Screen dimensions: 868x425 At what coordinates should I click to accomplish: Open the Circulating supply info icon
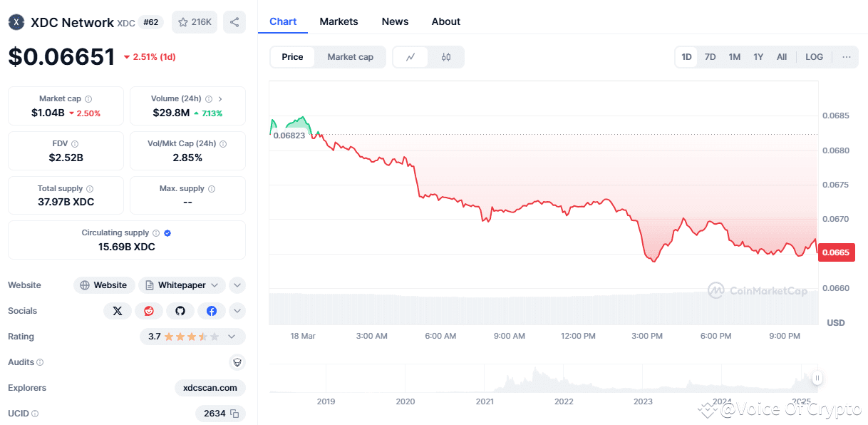pos(156,233)
